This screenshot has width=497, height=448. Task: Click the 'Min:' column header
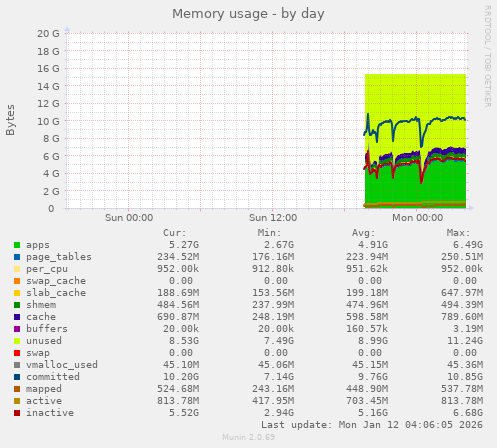click(269, 233)
